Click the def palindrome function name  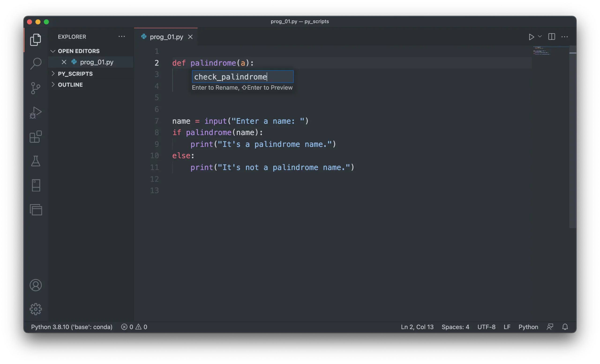pos(213,63)
